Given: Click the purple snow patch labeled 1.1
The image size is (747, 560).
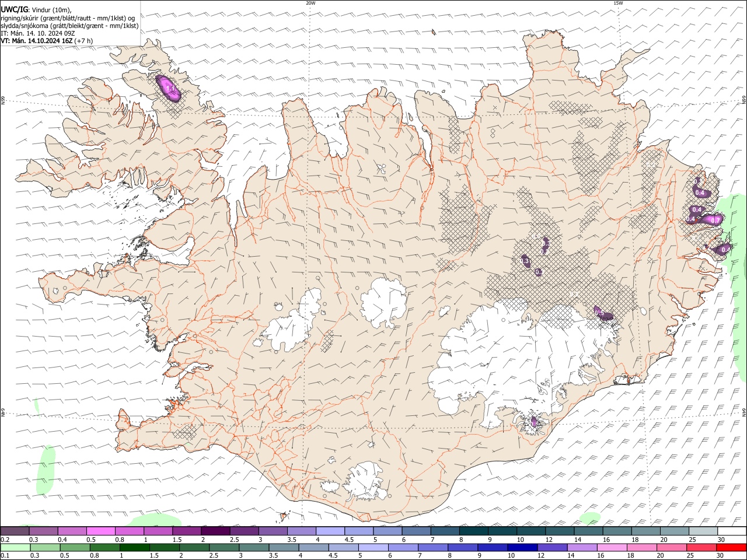Looking at the screenshot, I should 169,88.
